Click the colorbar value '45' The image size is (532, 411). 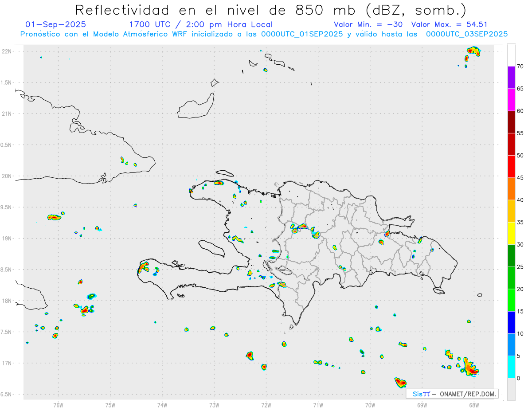click(520, 178)
